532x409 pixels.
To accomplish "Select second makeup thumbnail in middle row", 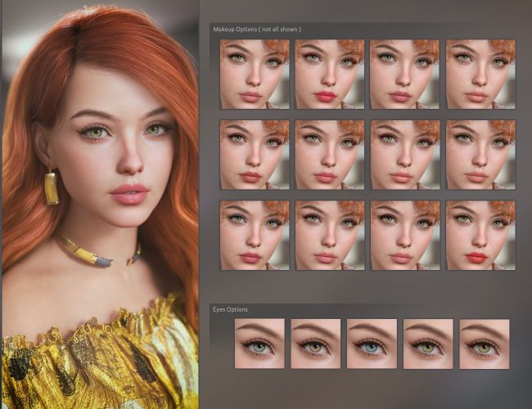I will pyautogui.click(x=330, y=155).
